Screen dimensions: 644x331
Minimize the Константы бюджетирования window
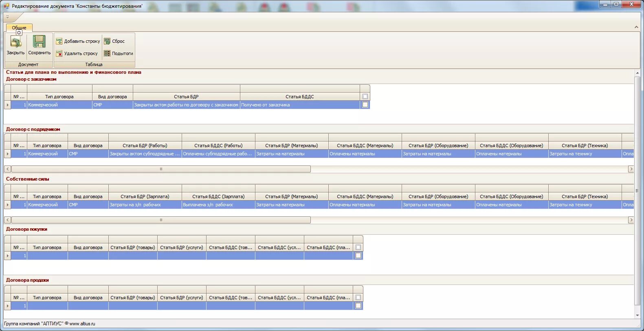point(605,4)
